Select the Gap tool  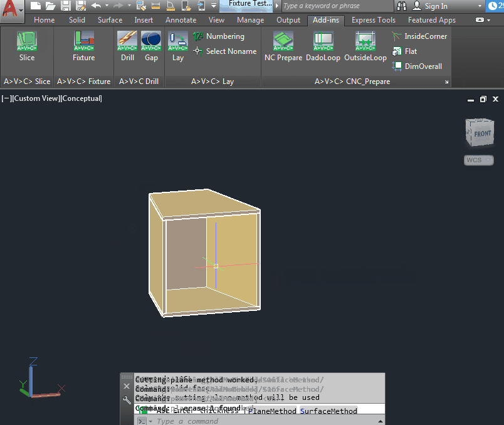(151, 46)
